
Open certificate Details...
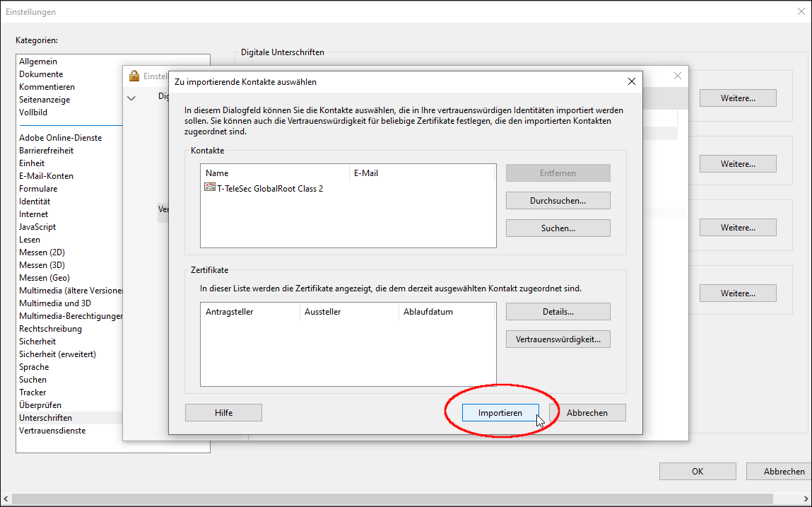558,312
